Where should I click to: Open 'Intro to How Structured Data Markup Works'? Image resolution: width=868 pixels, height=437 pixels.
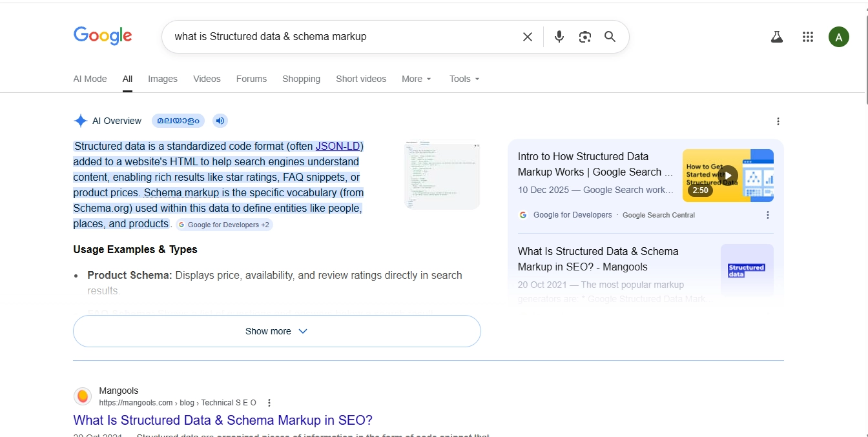tap(595, 164)
